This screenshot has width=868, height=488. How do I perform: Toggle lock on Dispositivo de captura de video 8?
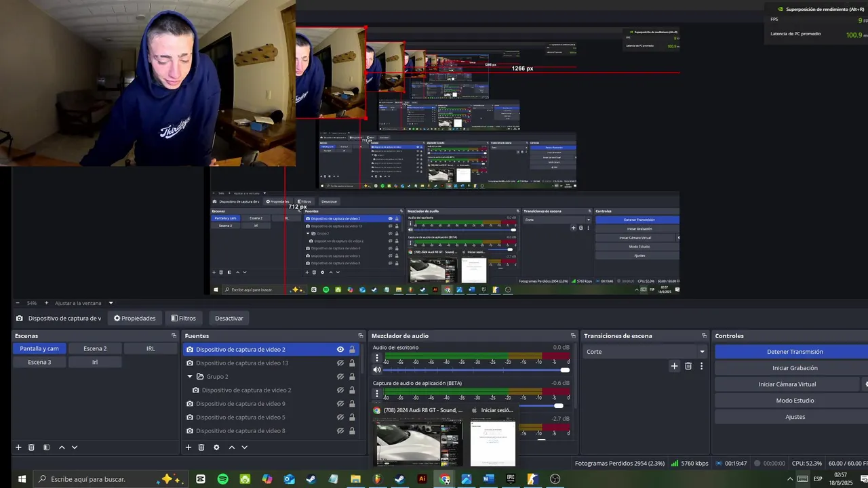352,431
